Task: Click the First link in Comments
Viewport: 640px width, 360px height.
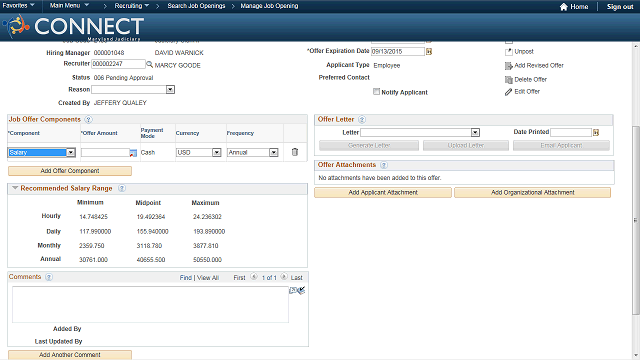Action: pyautogui.click(x=240, y=278)
